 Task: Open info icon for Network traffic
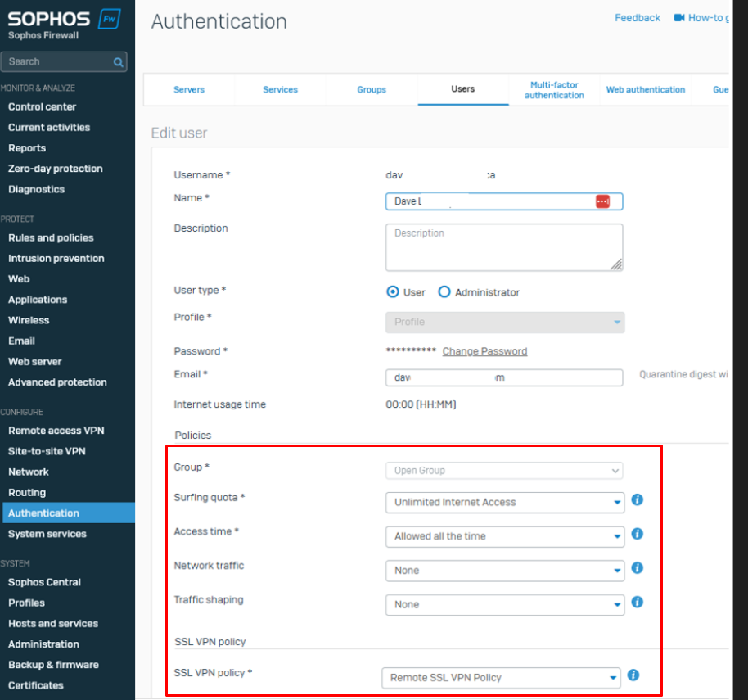pos(637,568)
